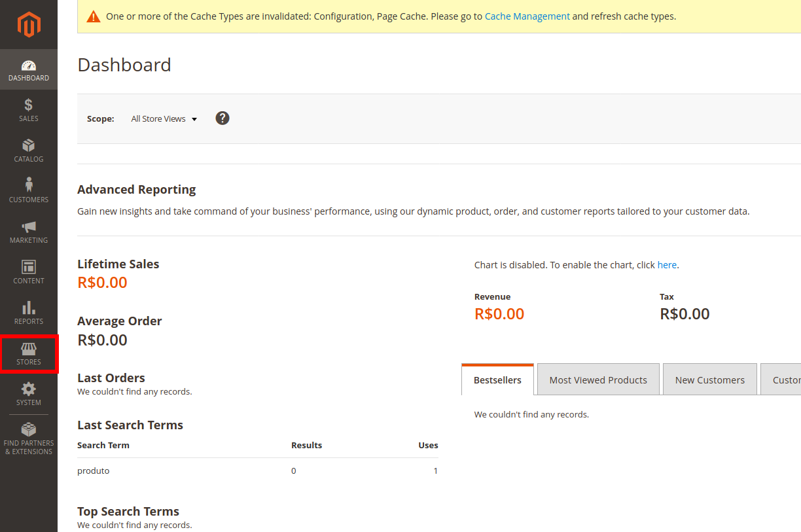Click the 'produto' search term row
801x532 pixels.
click(x=94, y=471)
